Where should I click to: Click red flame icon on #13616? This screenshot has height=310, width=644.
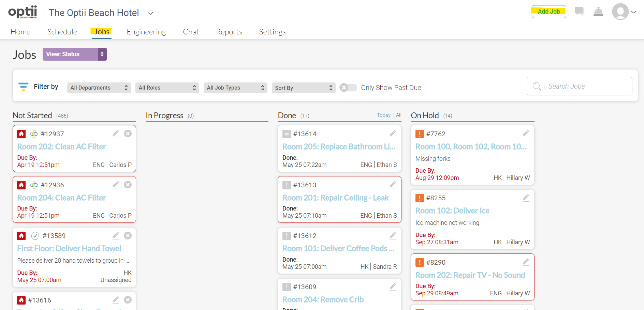(21, 300)
